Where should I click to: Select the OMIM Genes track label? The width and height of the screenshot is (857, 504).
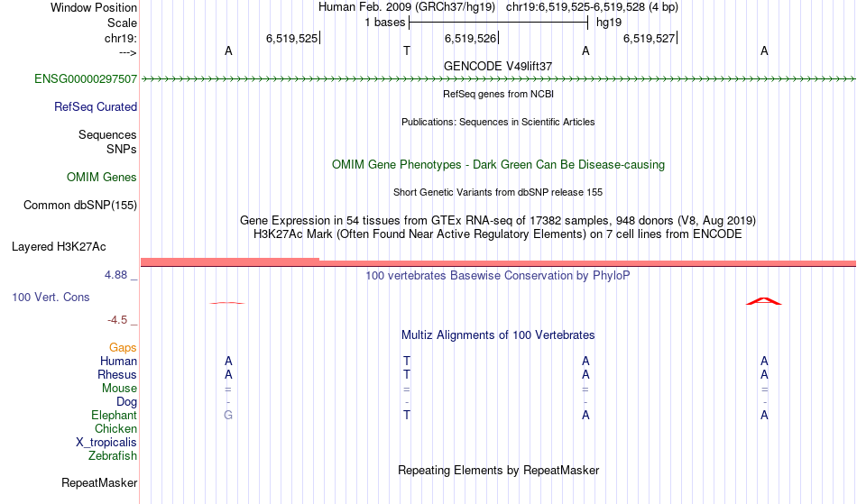coord(102,178)
